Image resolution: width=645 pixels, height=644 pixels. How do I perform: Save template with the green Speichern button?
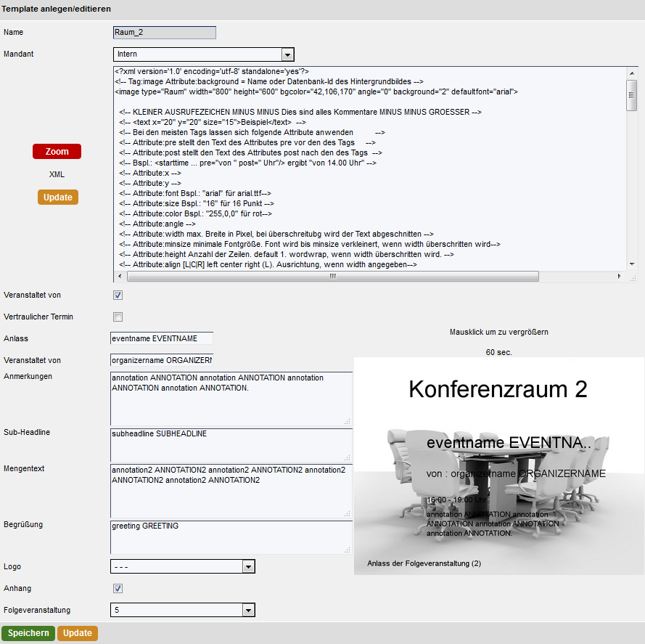coord(28,633)
